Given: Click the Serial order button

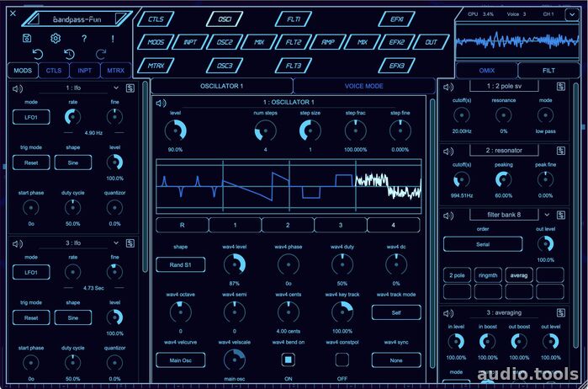Looking at the screenshot, I should [x=484, y=243].
